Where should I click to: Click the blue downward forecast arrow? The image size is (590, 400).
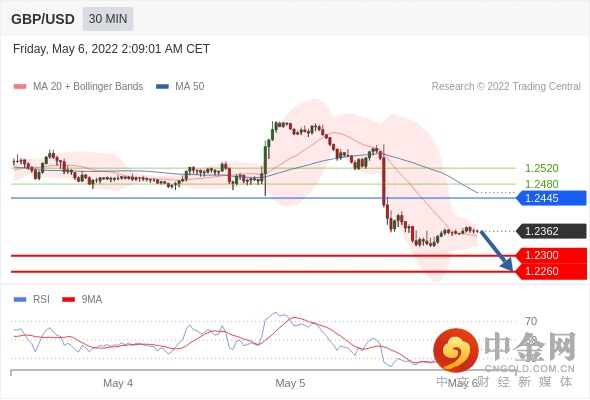click(497, 251)
